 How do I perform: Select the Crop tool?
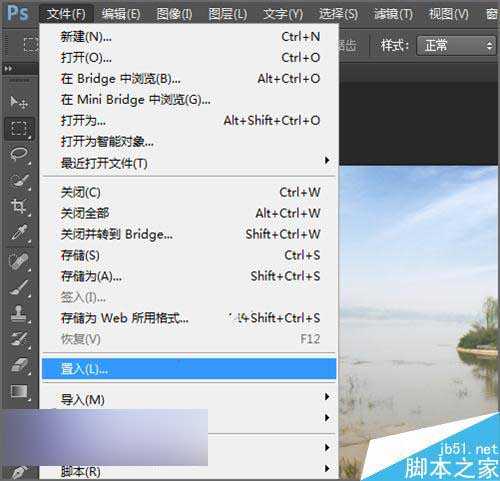tap(19, 206)
